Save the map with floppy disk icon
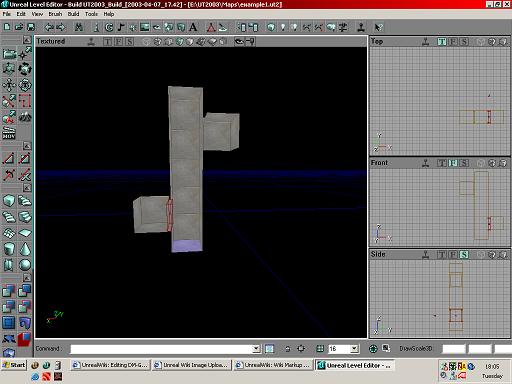Screen dimensions: 512x384 [x=31, y=27]
